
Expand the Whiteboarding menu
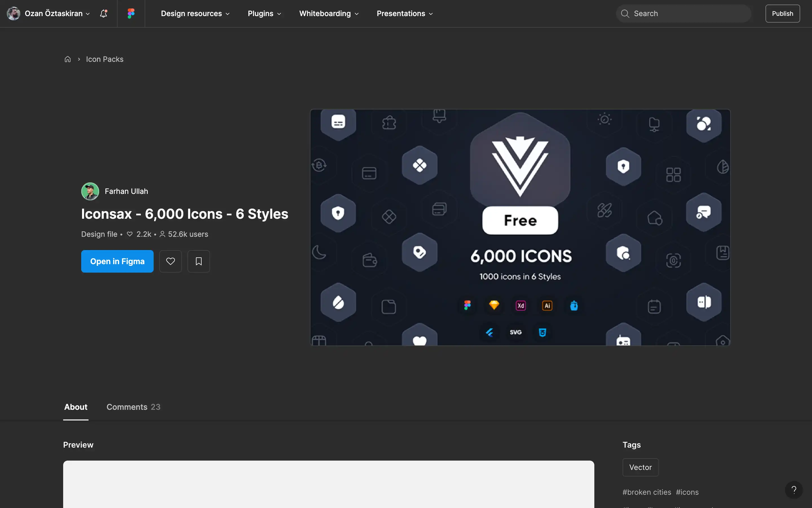[329, 14]
